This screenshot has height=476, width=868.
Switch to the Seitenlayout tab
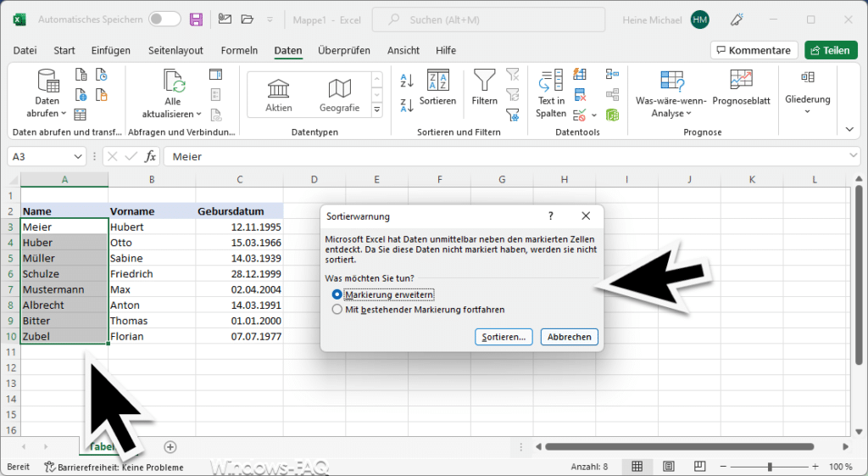pyautogui.click(x=175, y=50)
